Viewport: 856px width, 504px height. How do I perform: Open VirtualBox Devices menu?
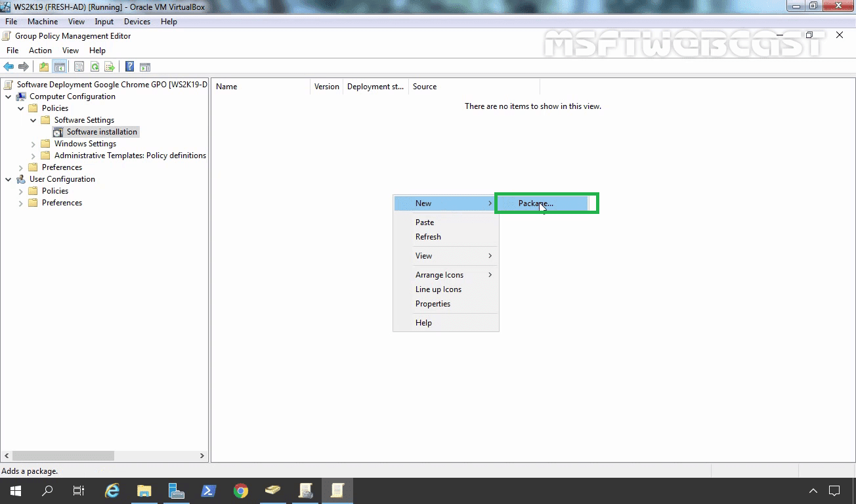pos(137,22)
